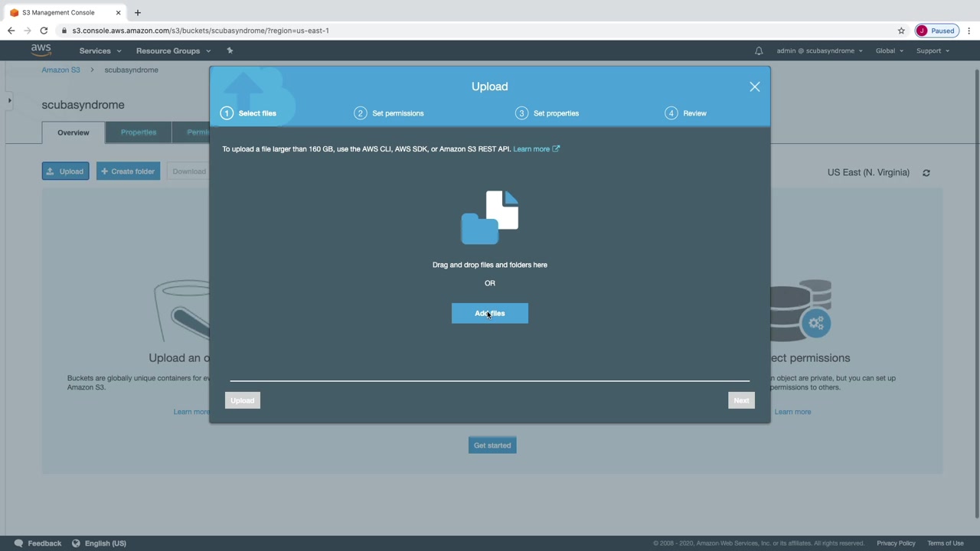This screenshot has height=551, width=980.
Task: Click the Paused profile button in Chrome
Action: tap(936, 31)
